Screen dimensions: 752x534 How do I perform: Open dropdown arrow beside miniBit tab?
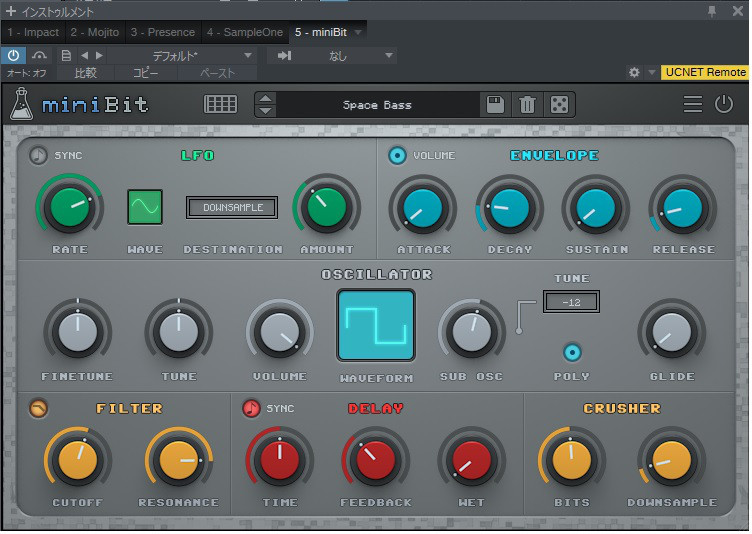tap(358, 33)
